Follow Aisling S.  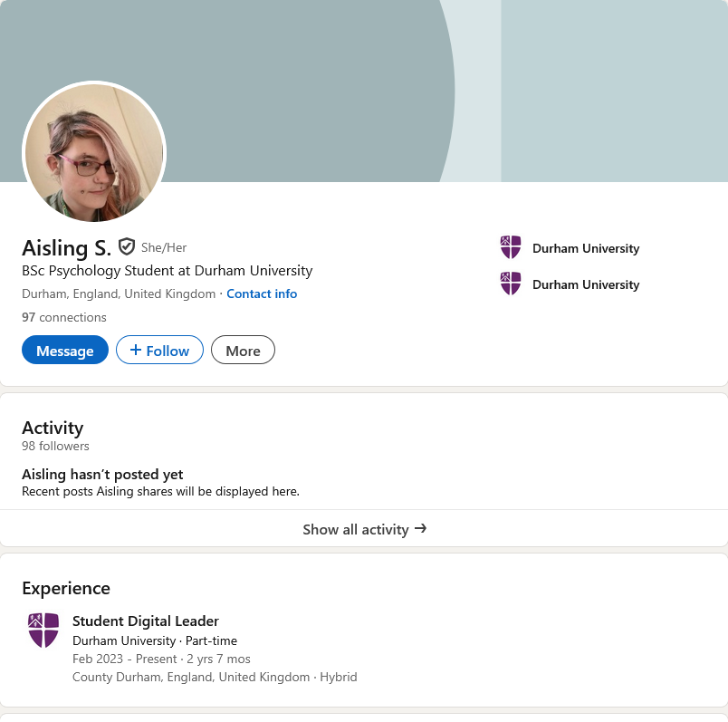159,351
